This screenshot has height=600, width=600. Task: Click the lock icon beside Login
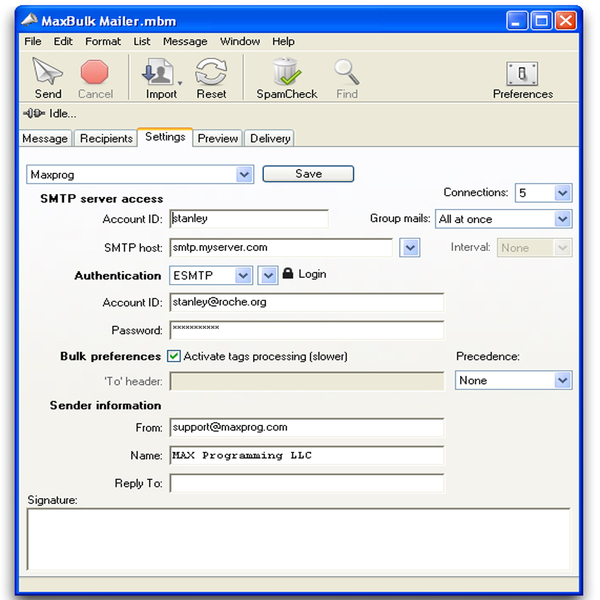coord(288,273)
